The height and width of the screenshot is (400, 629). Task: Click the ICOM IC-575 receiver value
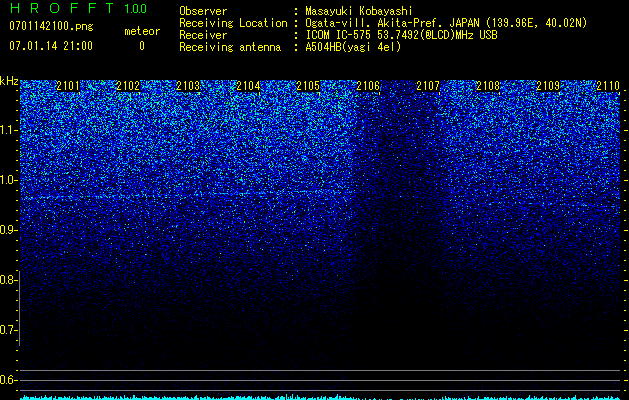[x=401, y=35]
